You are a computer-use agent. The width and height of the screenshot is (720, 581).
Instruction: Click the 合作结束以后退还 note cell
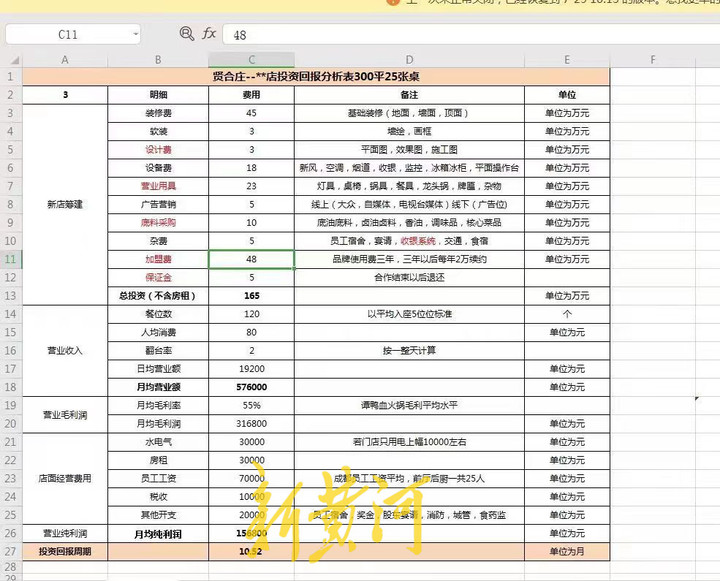409,277
